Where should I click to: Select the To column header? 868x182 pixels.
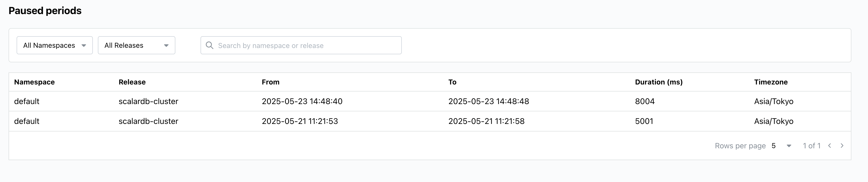pyautogui.click(x=452, y=82)
